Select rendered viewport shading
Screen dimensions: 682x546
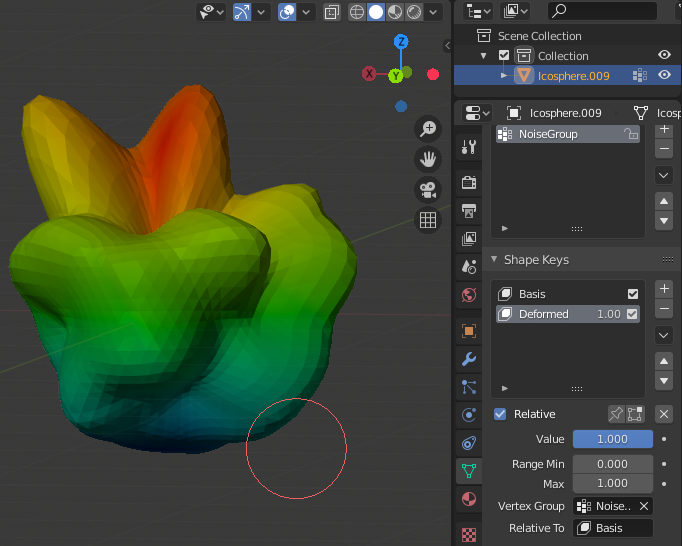[414, 12]
